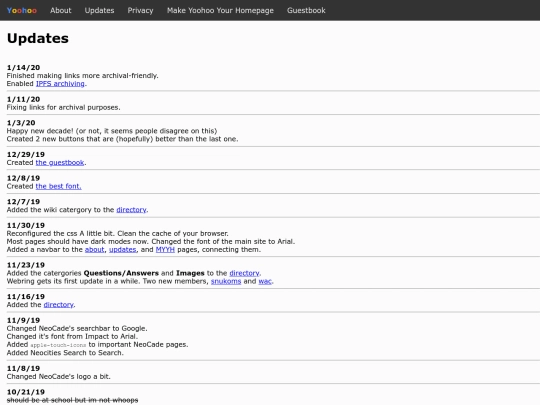Click the 12/29/19 date heading

pyautogui.click(x=26, y=155)
